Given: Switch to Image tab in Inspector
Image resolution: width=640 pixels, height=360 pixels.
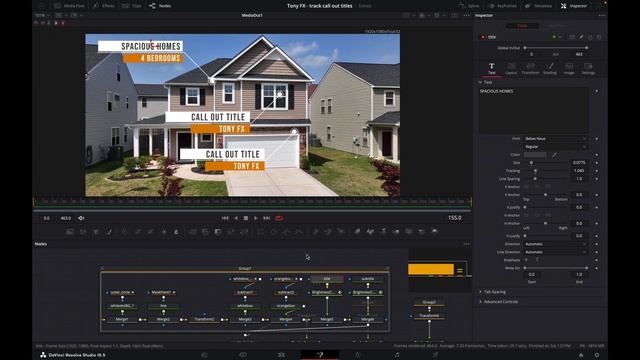Looking at the screenshot, I should click(569, 68).
